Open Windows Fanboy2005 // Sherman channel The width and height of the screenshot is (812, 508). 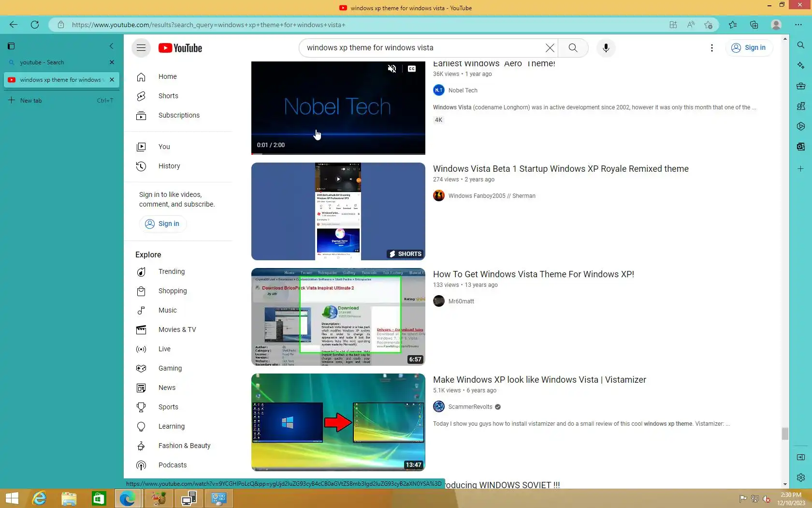(492, 196)
